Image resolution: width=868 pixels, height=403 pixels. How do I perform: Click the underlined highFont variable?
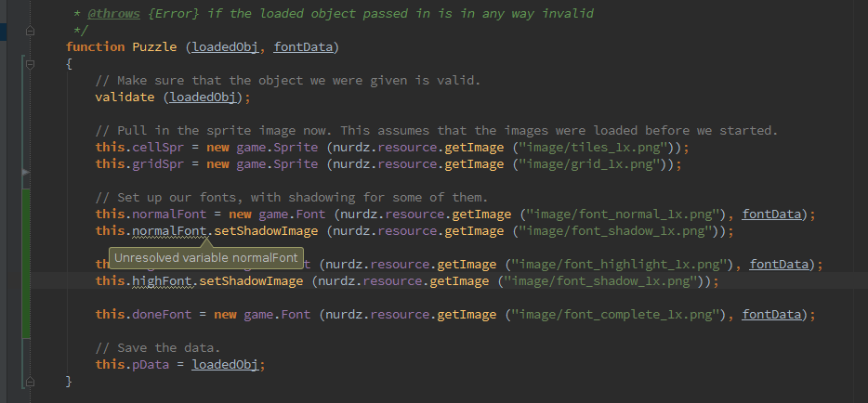pos(163,280)
